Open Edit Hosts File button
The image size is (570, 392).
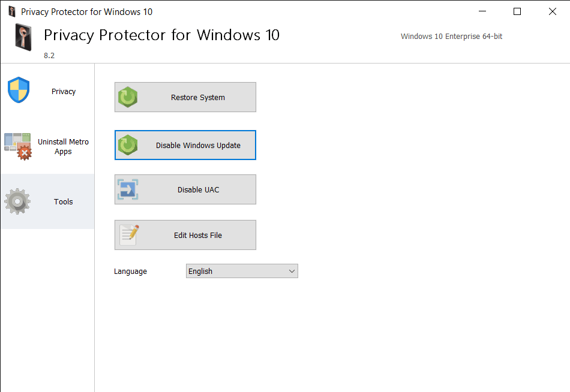click(185, 235)
